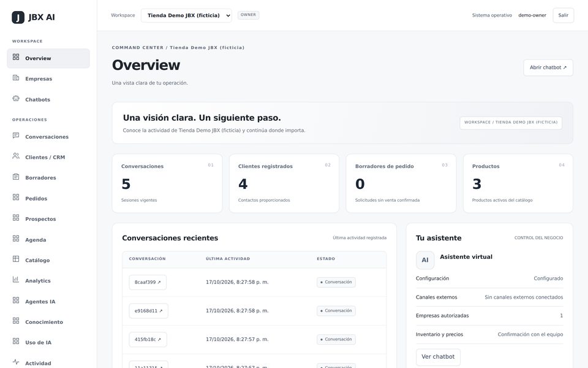Click Abrir chatbot button
This screenshot has width=588, height=368.
tap(548, 67)
